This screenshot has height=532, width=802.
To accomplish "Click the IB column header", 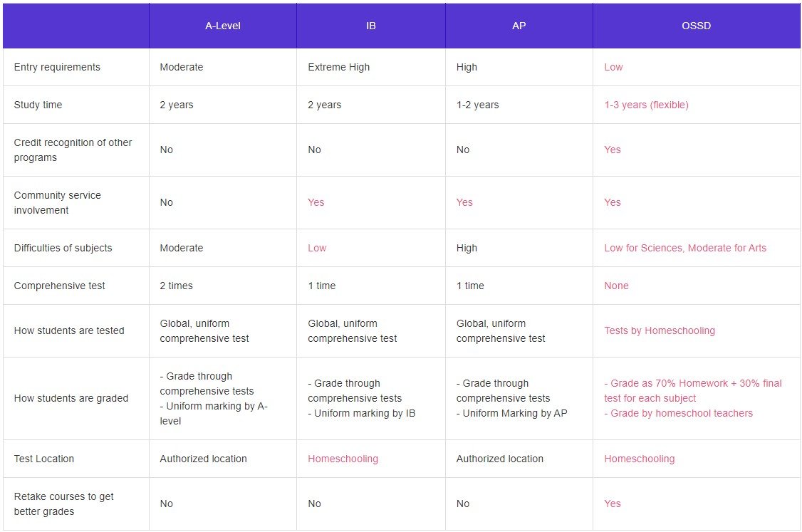I will (370, 26).
